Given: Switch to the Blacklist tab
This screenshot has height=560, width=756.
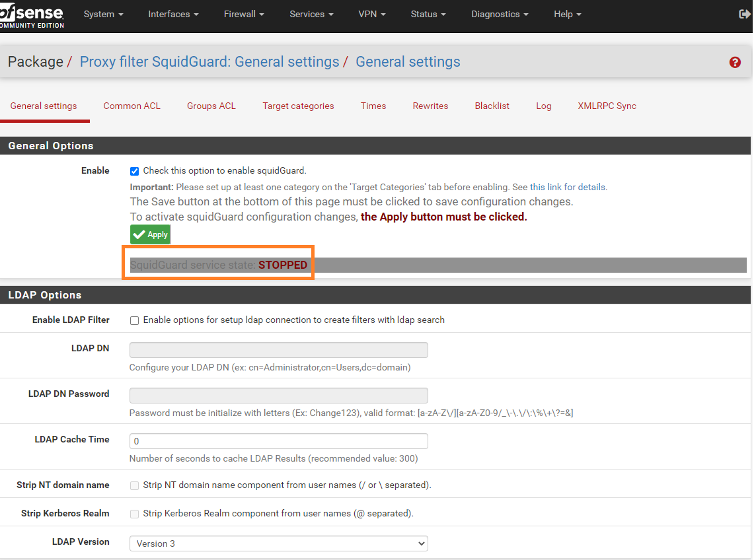Looking at the screenshot, I should pyautogui.click(x=492, y=106).
